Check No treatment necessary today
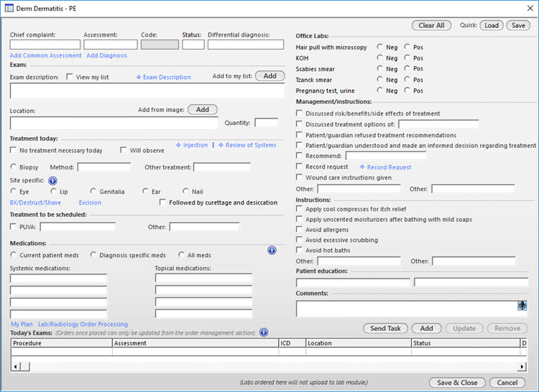This screenshot has height=392, width=539. [14, 150]
